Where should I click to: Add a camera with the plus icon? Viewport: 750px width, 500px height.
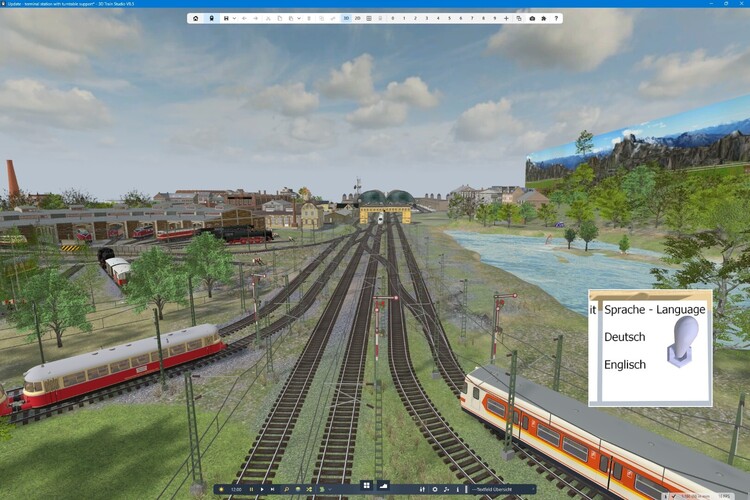click(x=507, y=18)
